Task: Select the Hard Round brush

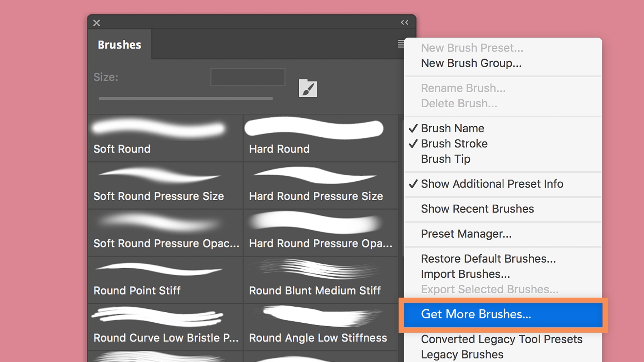Action: tap(321, 138)
